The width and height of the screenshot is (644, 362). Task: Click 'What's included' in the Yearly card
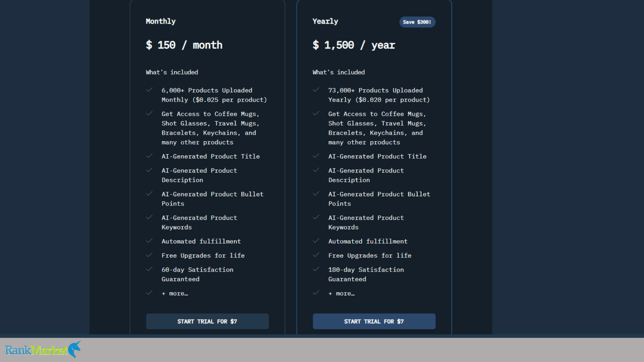(339, 72)
